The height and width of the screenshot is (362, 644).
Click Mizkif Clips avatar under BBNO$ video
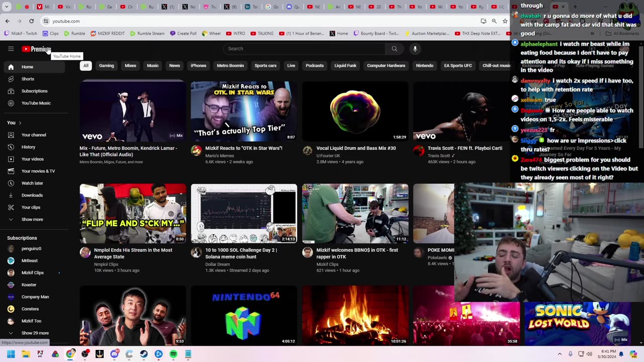point(307,252)
